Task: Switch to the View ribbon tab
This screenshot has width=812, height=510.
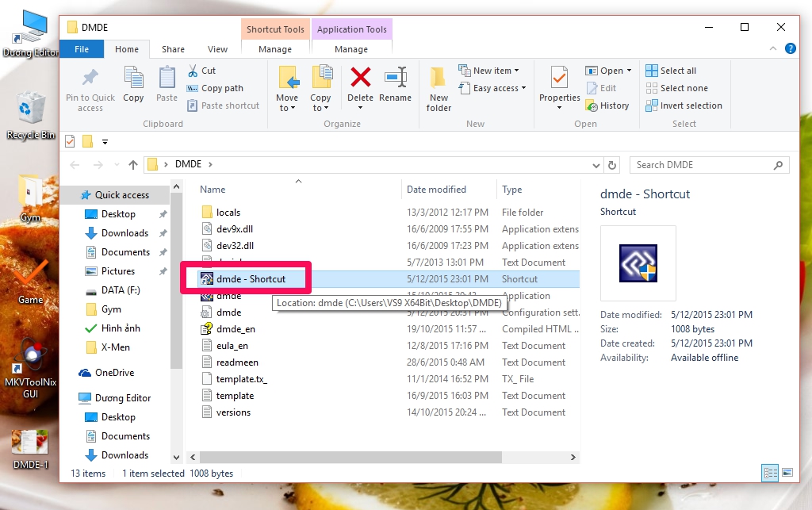Action: 217,49
